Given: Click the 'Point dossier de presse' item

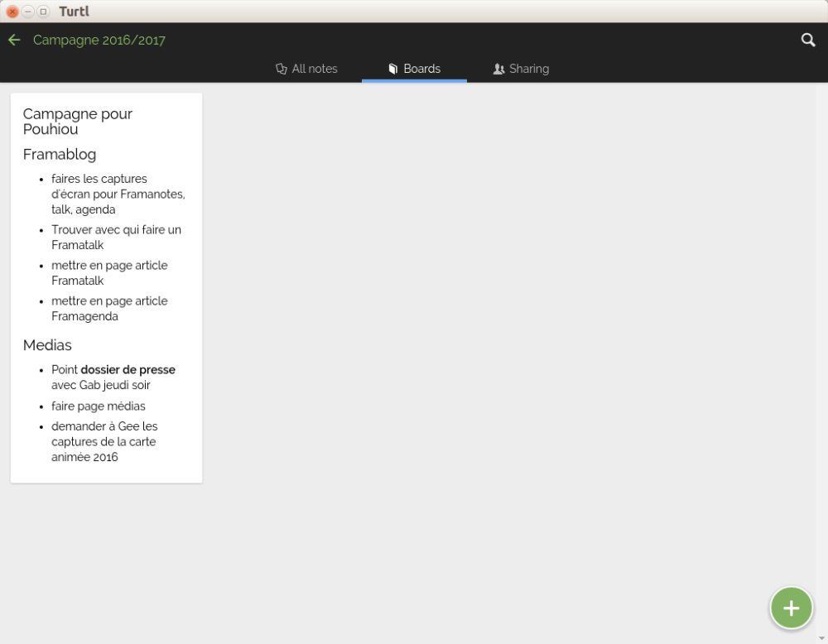Looking at the screenshot, I should pyautogui.click(x=113, y=377).
